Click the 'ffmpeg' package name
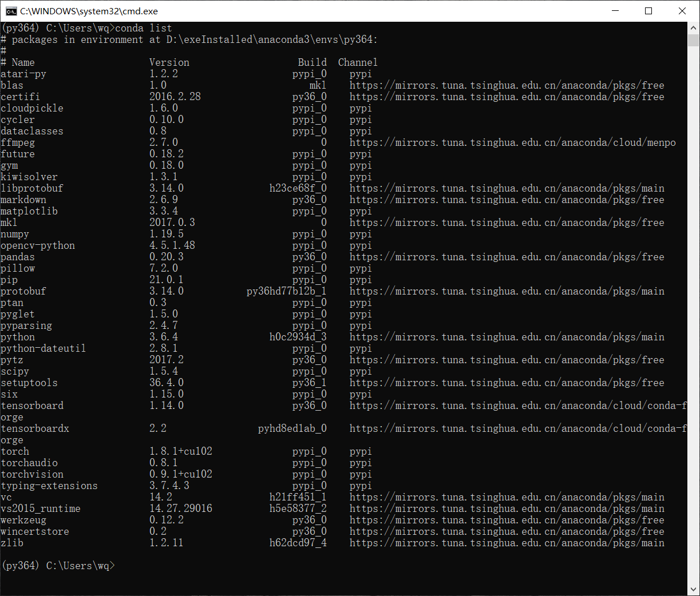This screenshot has width=700, height=596. tap(18, 142)
